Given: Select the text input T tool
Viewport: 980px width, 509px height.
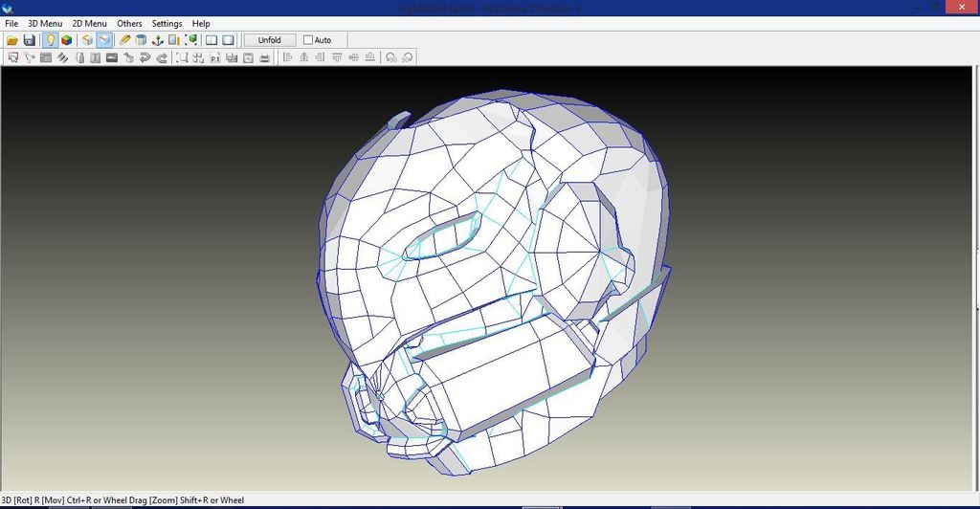Looking at the screenshot, I should tap(96, 57).
